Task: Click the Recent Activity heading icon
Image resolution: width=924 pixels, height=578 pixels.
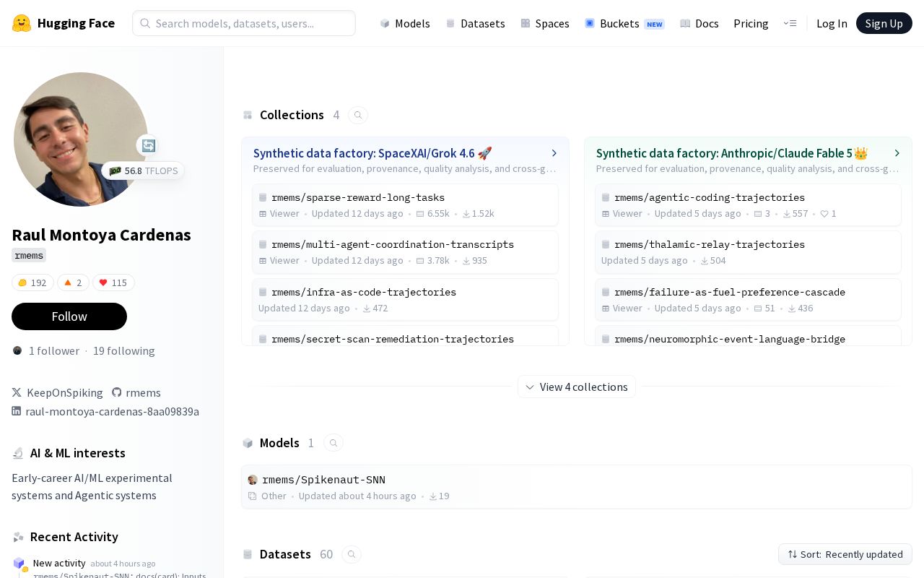Action: pyautogui.click(x=19, y=537)
